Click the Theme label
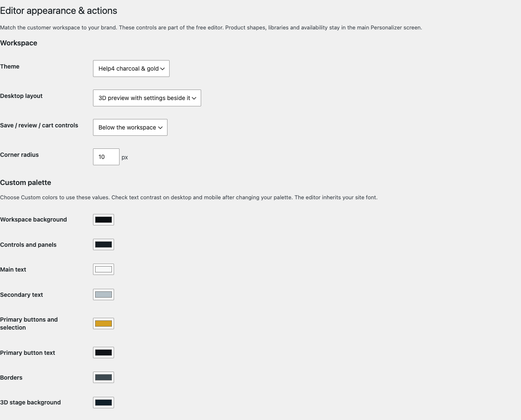Image resolution: width=521 pixels, height=420 pixels. [x=10, y=66]
